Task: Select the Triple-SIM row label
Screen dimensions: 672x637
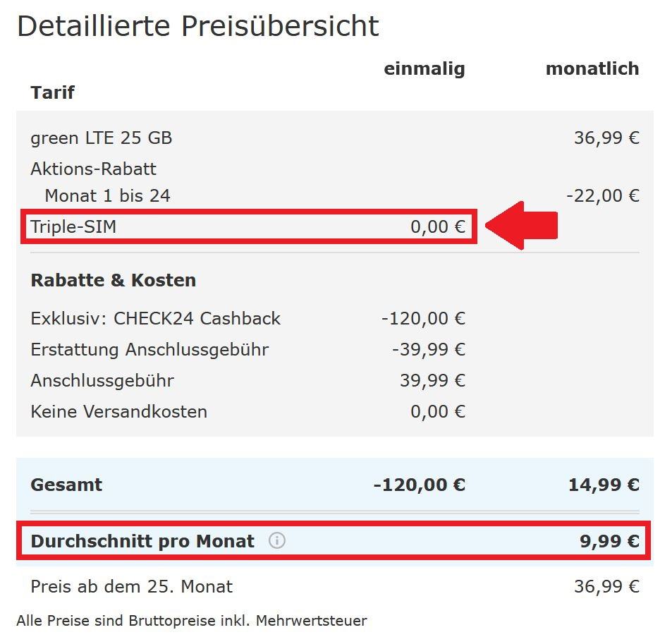Action: point(73,226)
